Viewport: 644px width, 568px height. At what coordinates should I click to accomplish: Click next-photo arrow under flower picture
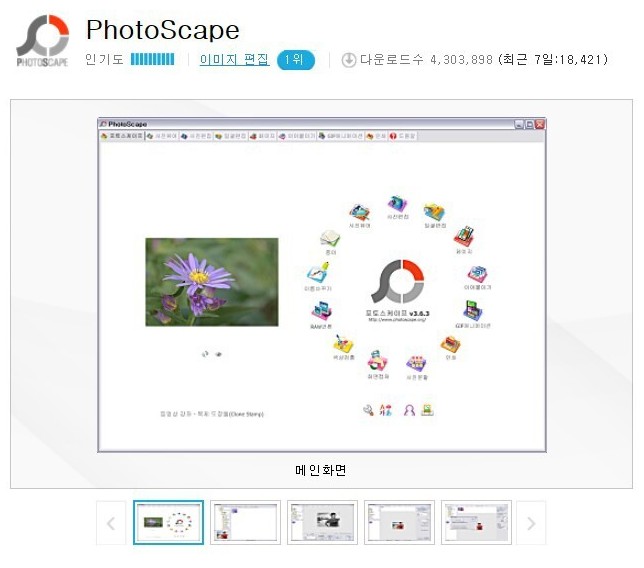click(218, 354)
